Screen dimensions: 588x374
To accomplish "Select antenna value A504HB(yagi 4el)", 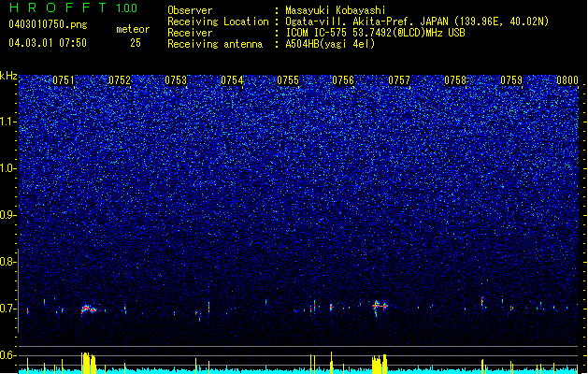I will coord(330,44).
